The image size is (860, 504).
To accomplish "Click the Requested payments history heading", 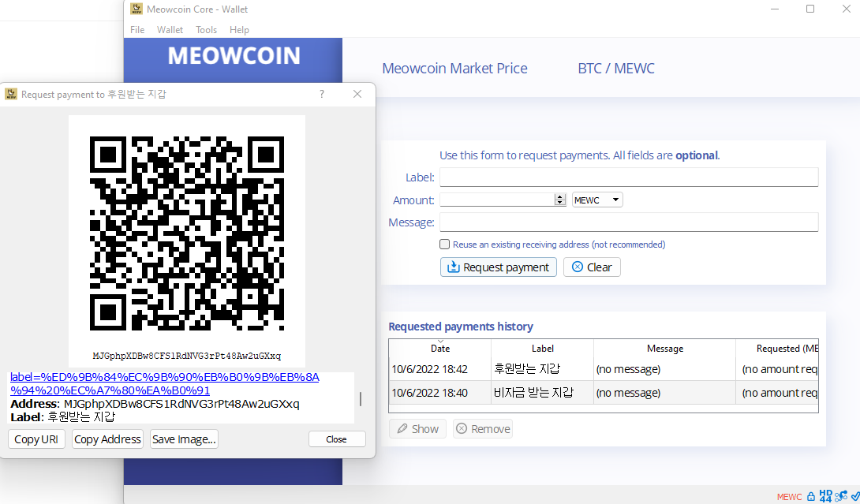I will pyautogui.click(x=461, y=327).
